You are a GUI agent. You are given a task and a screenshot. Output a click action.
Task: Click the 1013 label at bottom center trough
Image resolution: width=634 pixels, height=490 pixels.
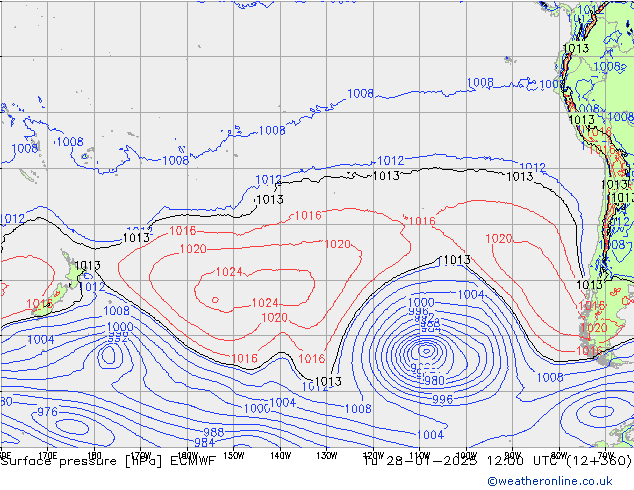(327, 382)
